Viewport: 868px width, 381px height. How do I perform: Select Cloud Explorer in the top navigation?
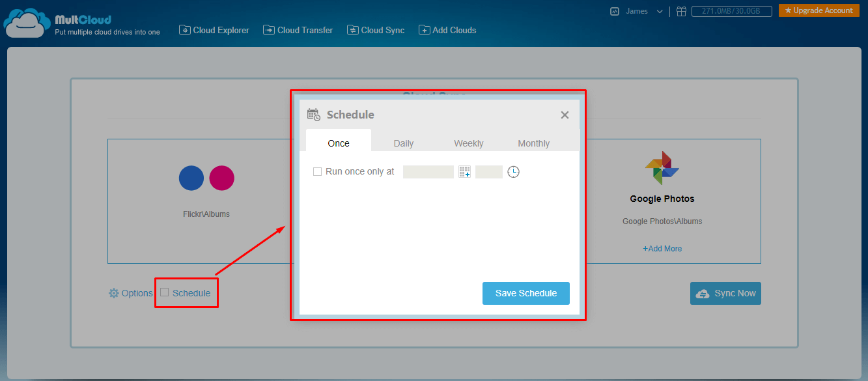214,30
